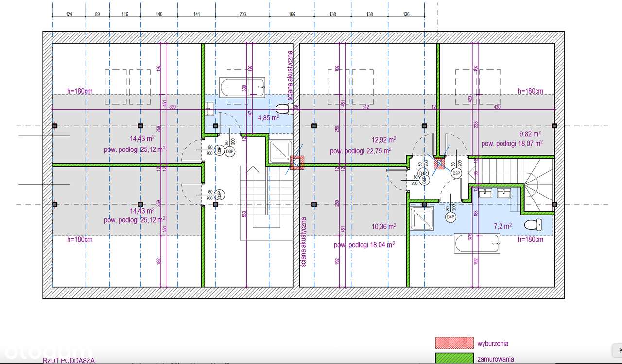Click the green zamurowania legend swatch
Image resolution: width=622 pixels, height=364 pixels.
tap(455, 359)
